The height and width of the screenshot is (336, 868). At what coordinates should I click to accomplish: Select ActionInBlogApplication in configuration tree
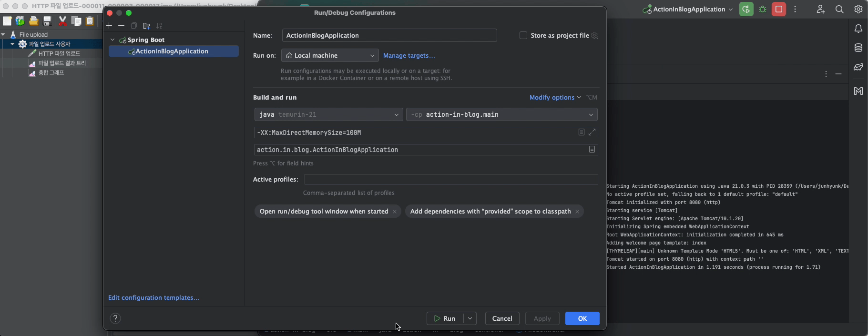pos(174,51)
